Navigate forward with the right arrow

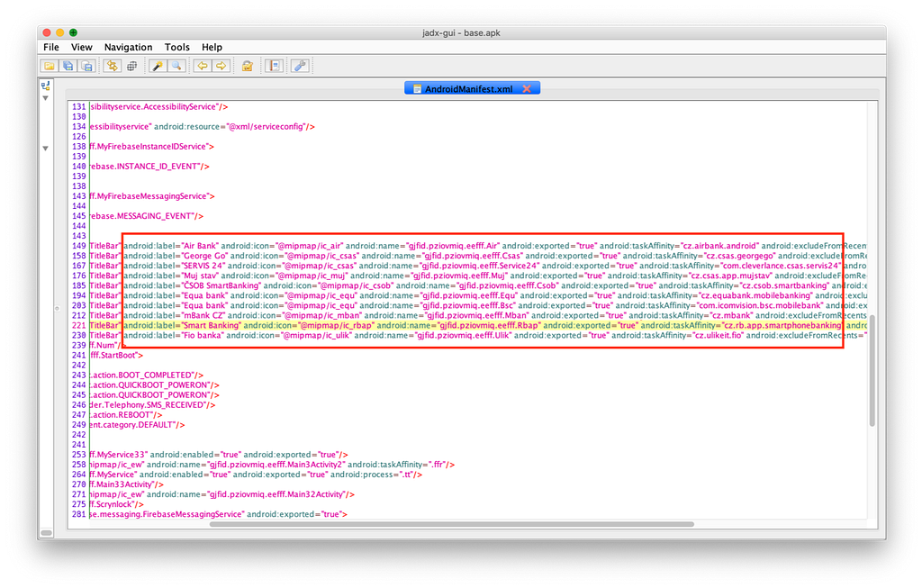pyautogui.click(x=221, y=66)
